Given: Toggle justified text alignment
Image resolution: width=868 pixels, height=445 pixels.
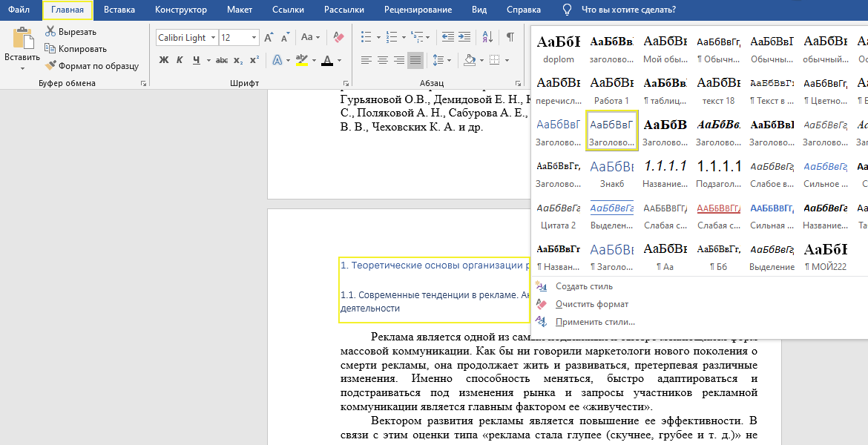Looking at the screenshot, I should point(415,60).
